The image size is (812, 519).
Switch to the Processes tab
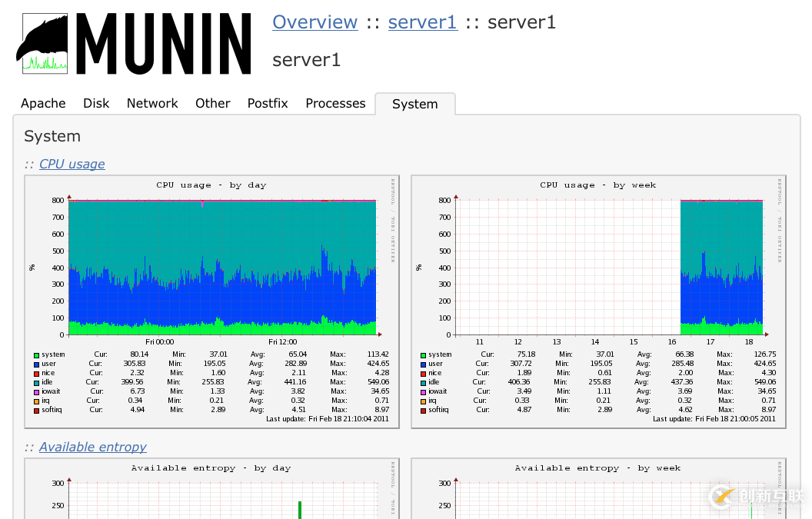coord(335,103)
